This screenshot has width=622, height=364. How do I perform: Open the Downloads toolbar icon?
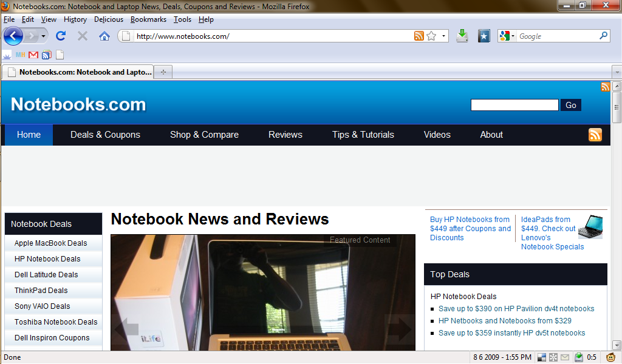tap(462, 36)
